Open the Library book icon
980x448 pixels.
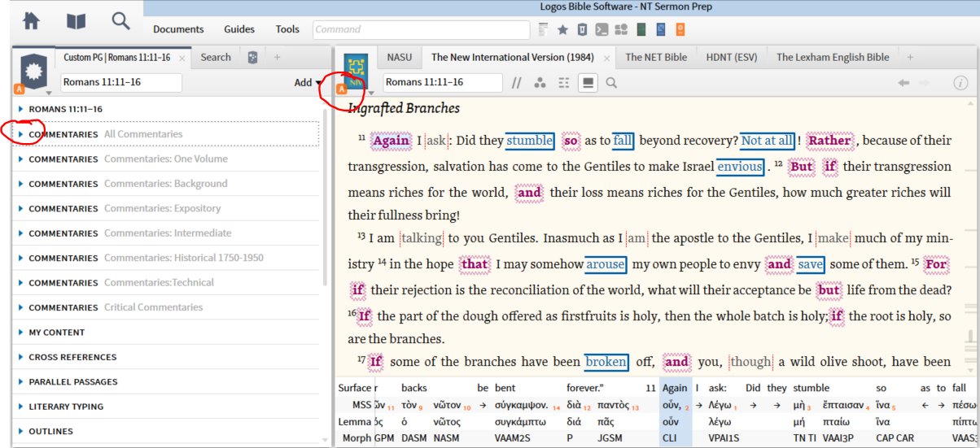point(76,21)
